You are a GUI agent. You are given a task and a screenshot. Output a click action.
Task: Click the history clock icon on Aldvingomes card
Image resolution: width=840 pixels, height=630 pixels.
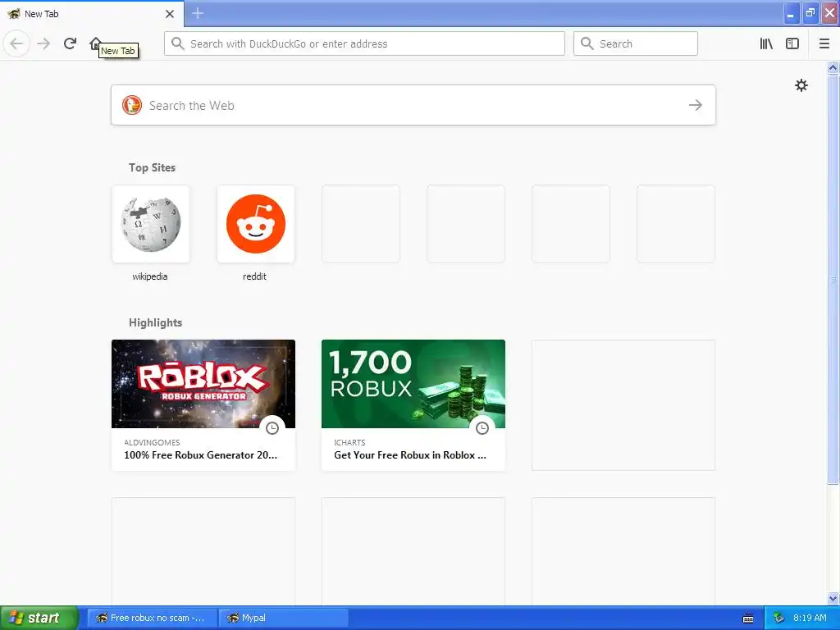(x=272, y=428)
